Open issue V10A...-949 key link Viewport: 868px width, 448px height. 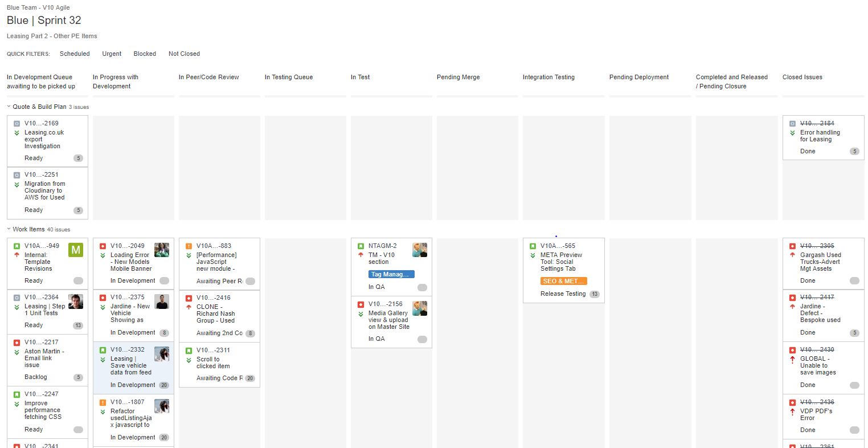click(42, 246)
